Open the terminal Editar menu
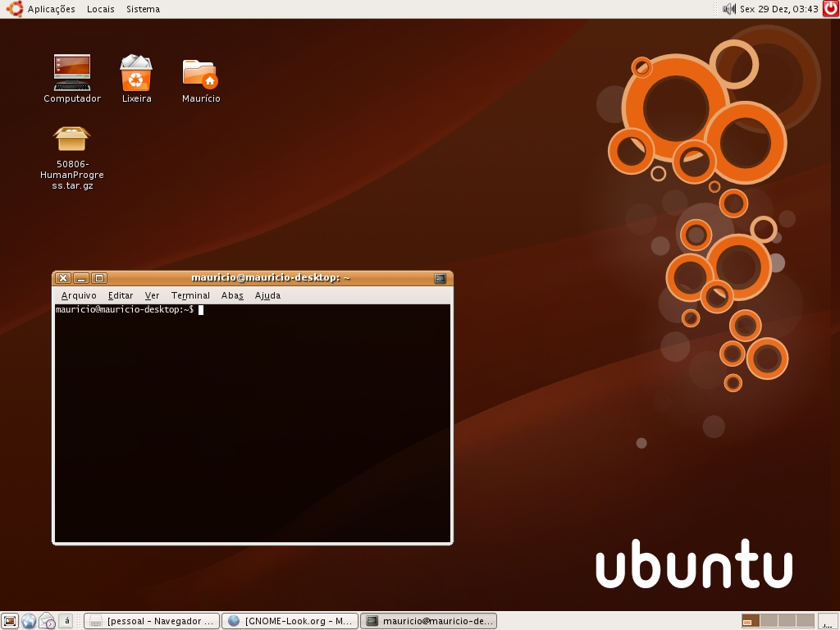Viewport: 840px width, 630px height. 121,295
